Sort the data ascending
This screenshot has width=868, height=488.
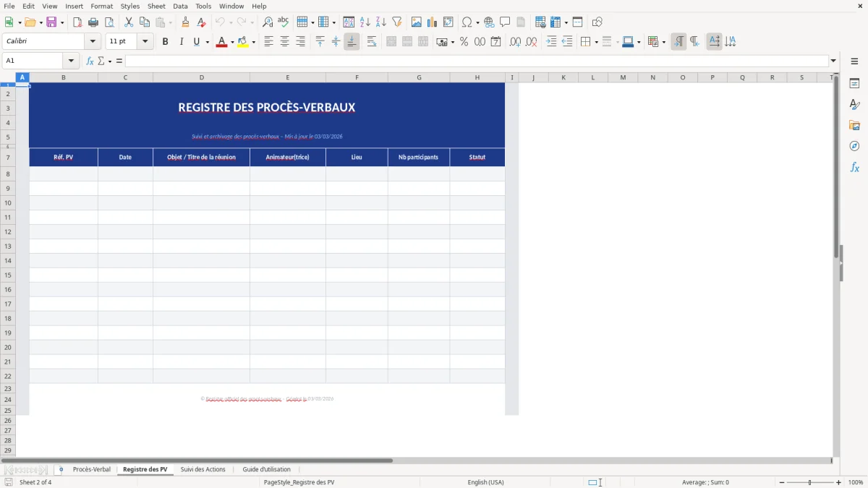(364, 22)
